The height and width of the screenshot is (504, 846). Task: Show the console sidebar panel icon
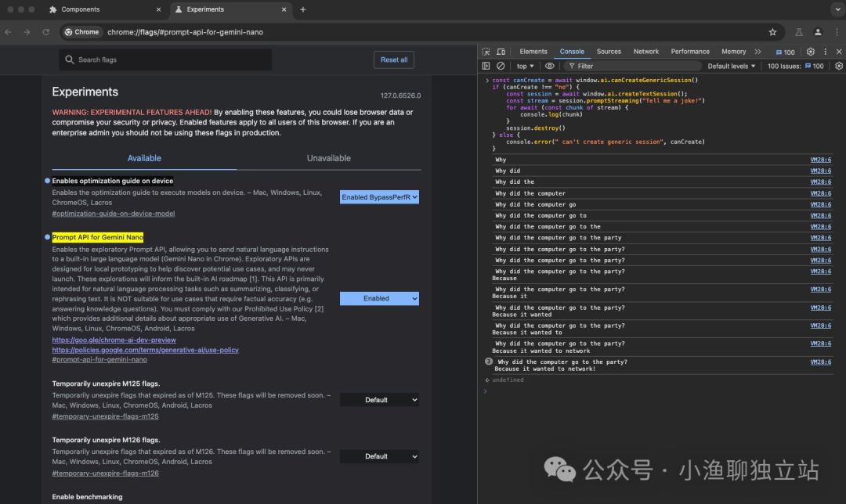pos(486,66)
